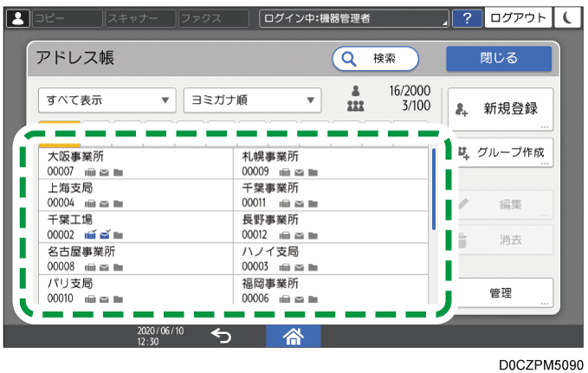Switch to the ファクス tab
Viewport: 588px width, 373px height.
[x=214, y=18]
